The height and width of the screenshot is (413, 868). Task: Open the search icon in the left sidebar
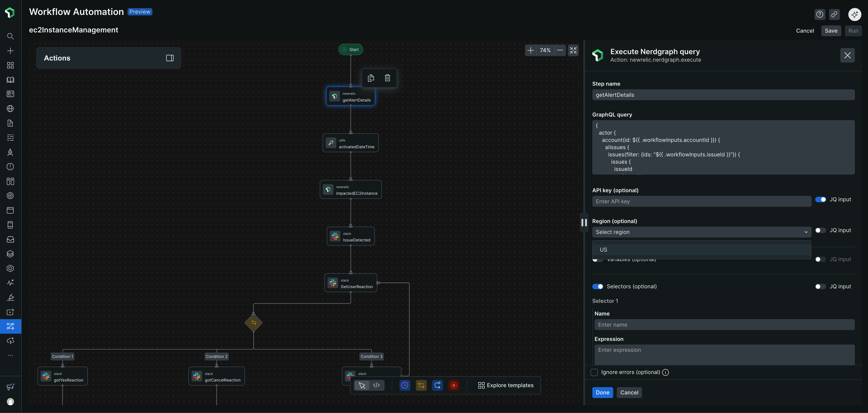pyautogui.click(x=10, y=36)
